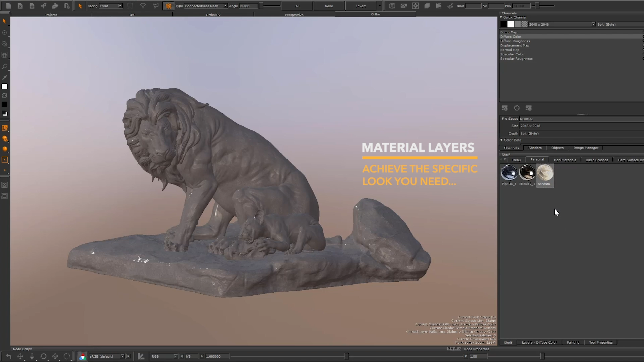
Task: Select the Specular Roughness channel
Action: pos(516,59)
